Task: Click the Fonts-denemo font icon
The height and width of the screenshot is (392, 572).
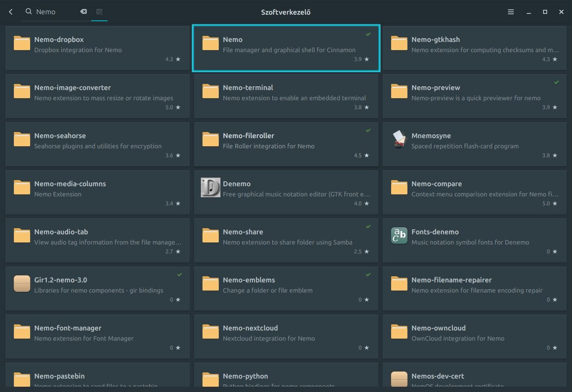Action: point(399,236)
